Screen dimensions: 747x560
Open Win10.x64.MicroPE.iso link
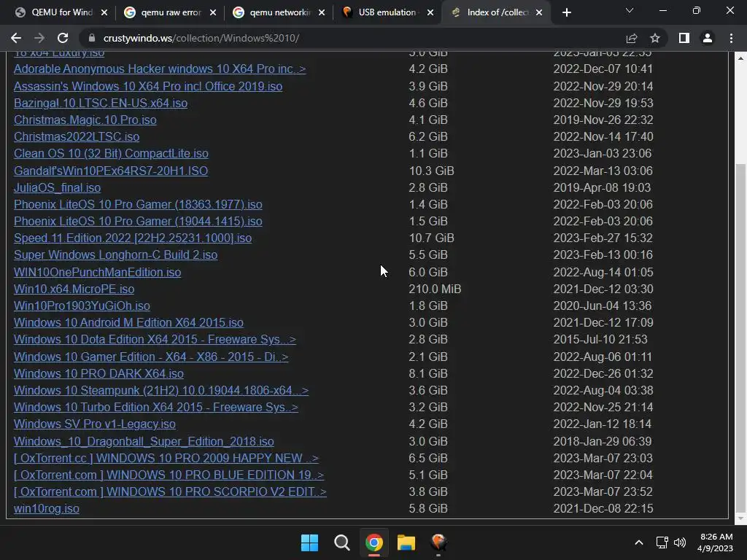74,289
